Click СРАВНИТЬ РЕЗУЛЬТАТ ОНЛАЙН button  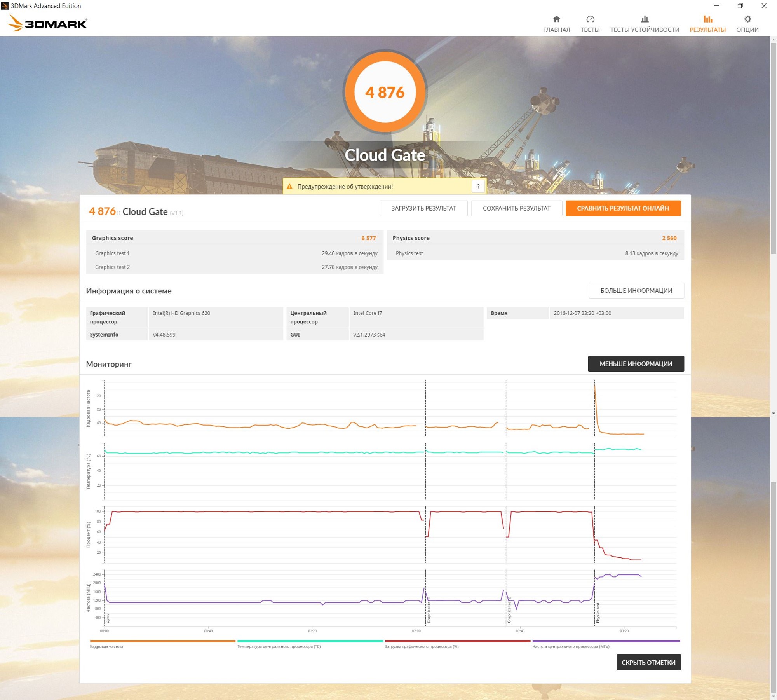point(623,208)
